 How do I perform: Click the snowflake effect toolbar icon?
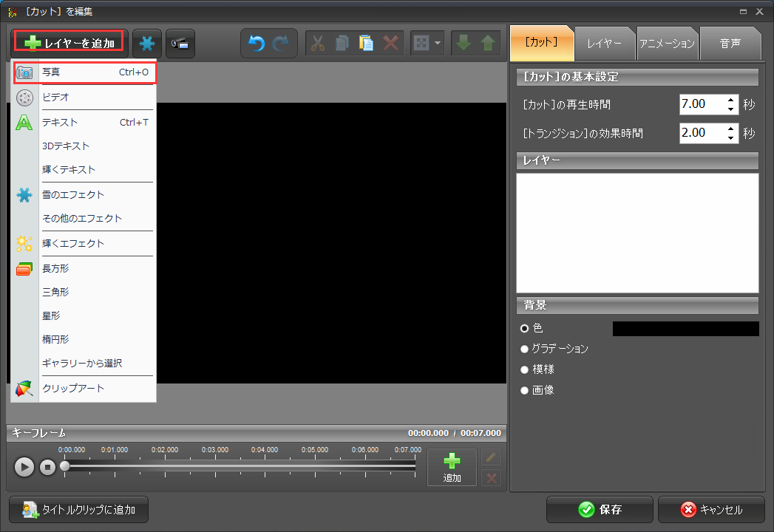[x=146, y=44]
